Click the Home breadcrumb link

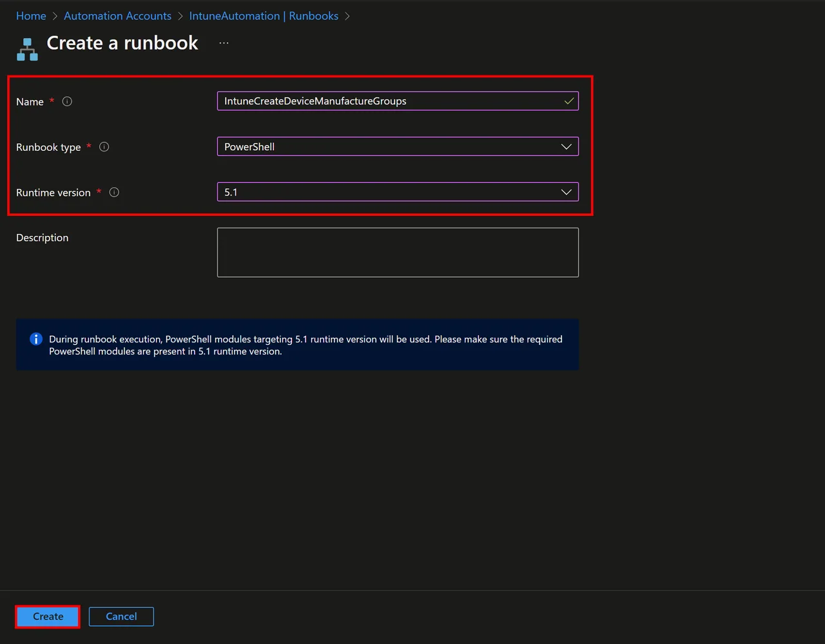[x=31, y=16]
